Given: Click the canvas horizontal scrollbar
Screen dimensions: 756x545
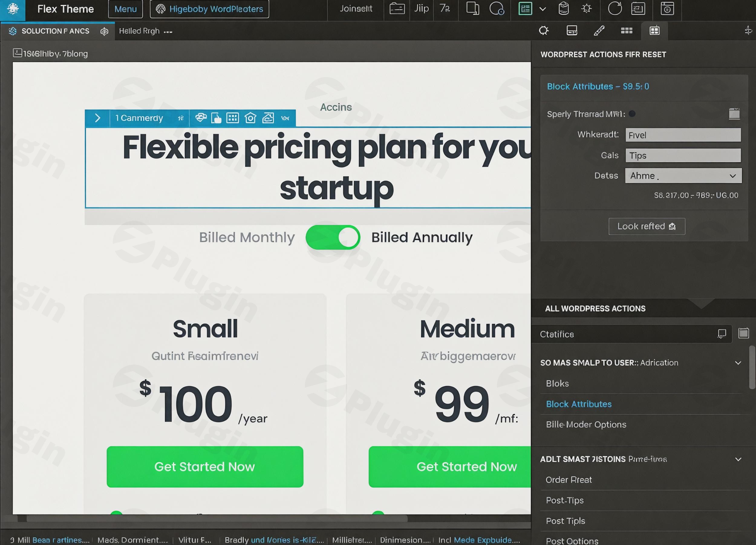Looking at the screenshot, I should [217, 518].
